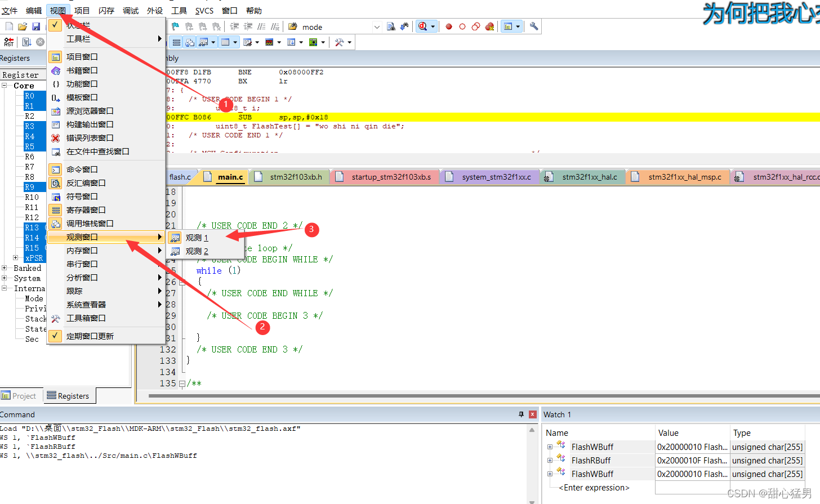
Task: Click the Enter expression watch field
Action: click(x=594, y=488)
